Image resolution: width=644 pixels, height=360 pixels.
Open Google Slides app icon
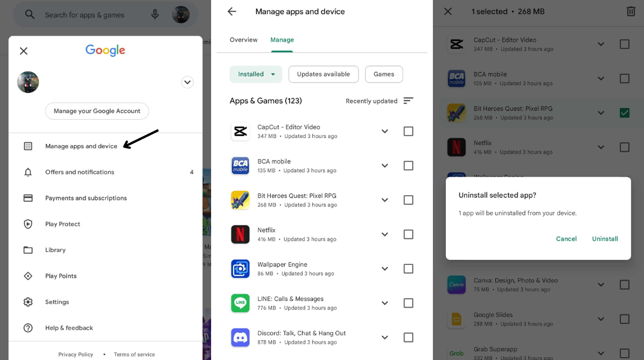(457, 319)
